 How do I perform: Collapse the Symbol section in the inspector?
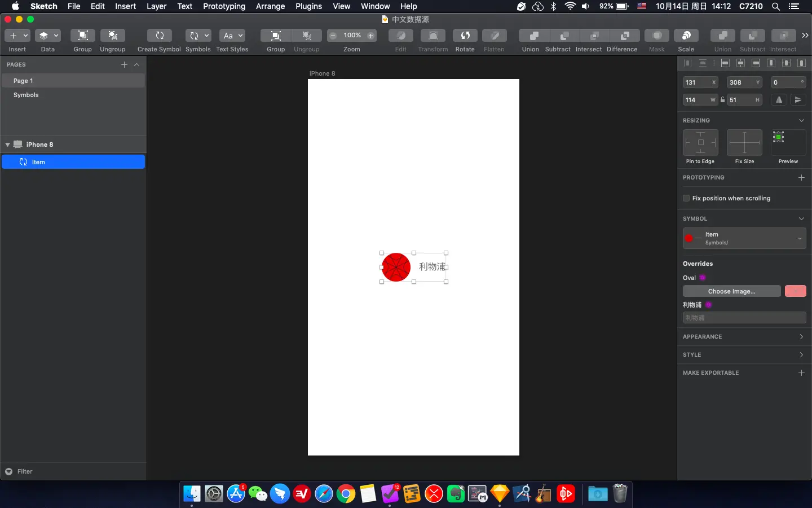point(801,218)
